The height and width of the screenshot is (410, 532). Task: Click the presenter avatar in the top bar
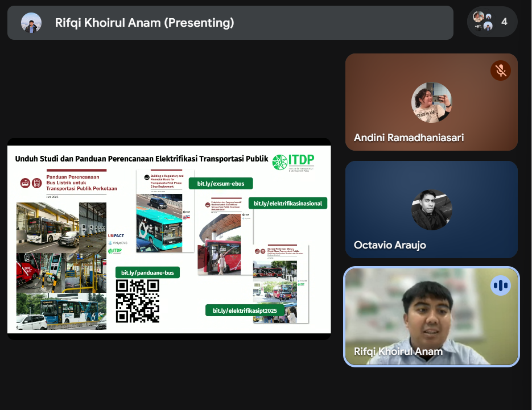31,23
